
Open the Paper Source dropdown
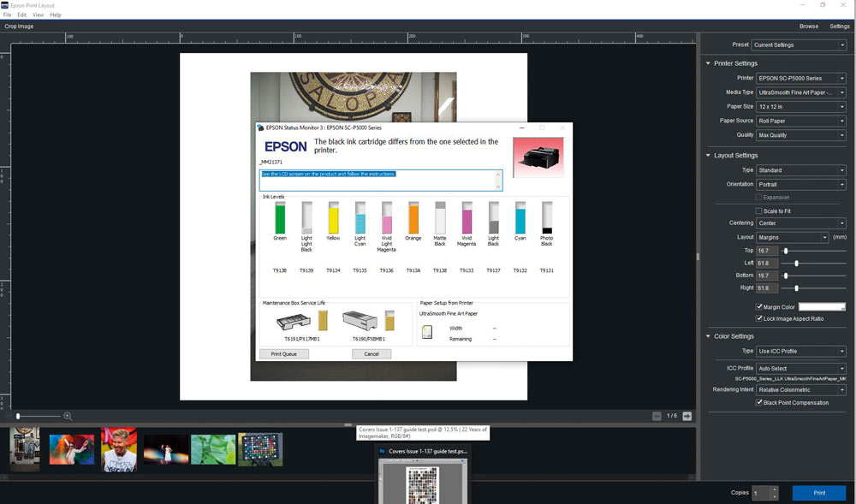pos(801,121)
